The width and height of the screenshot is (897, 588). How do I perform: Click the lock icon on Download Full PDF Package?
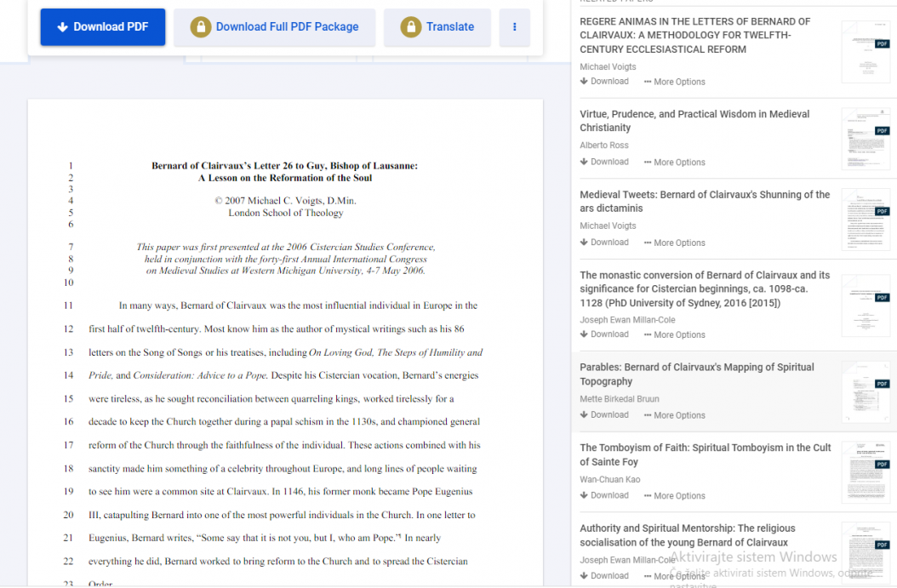tap(201, 27)
